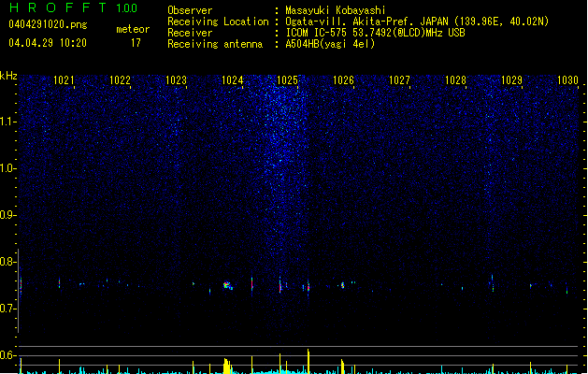Select the file name 0404291020.png
Screen dimensions: 588x374
click(x=48, y=24)
